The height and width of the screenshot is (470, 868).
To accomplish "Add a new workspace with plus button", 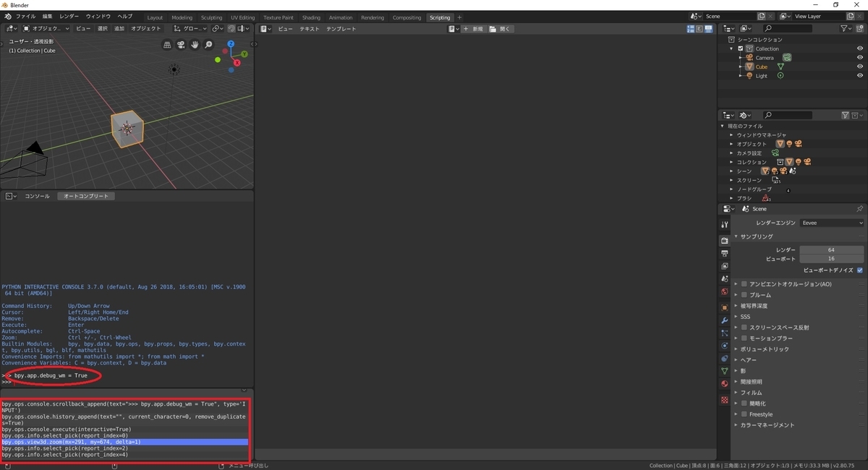I will pyautogui.click(x=459, y=17).
